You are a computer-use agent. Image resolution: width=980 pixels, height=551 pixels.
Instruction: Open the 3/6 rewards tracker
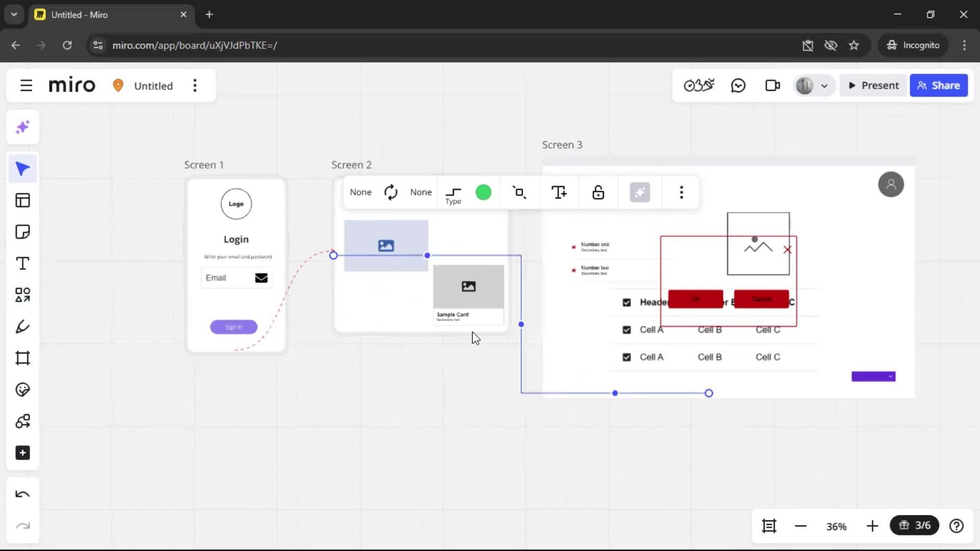point(915,525)
